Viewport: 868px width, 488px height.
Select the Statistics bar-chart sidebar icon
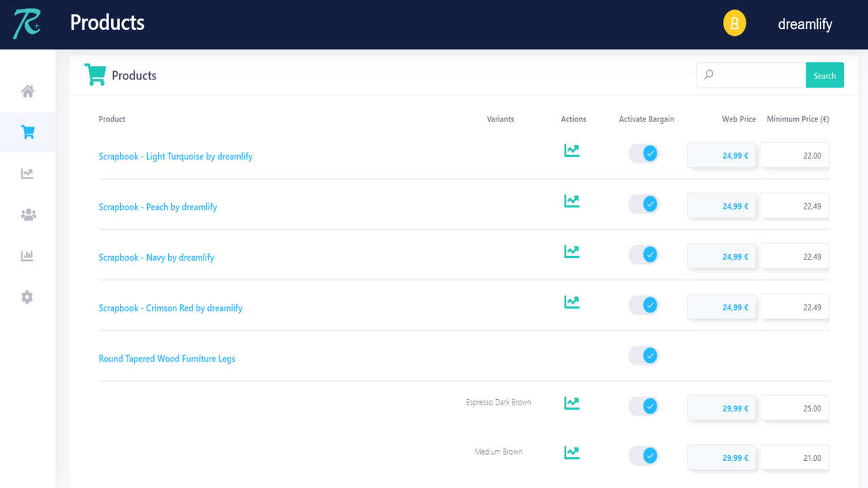(x=27, y=256)
